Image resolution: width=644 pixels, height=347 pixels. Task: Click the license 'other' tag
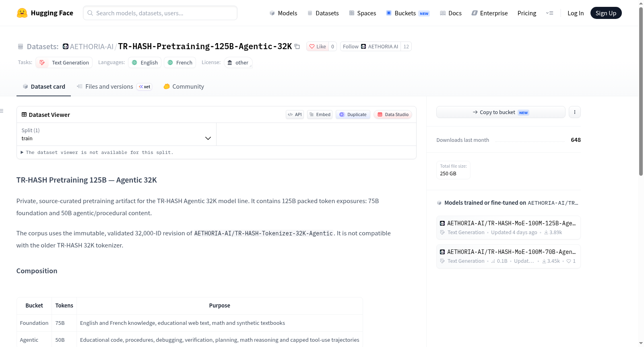click(238, 62)
